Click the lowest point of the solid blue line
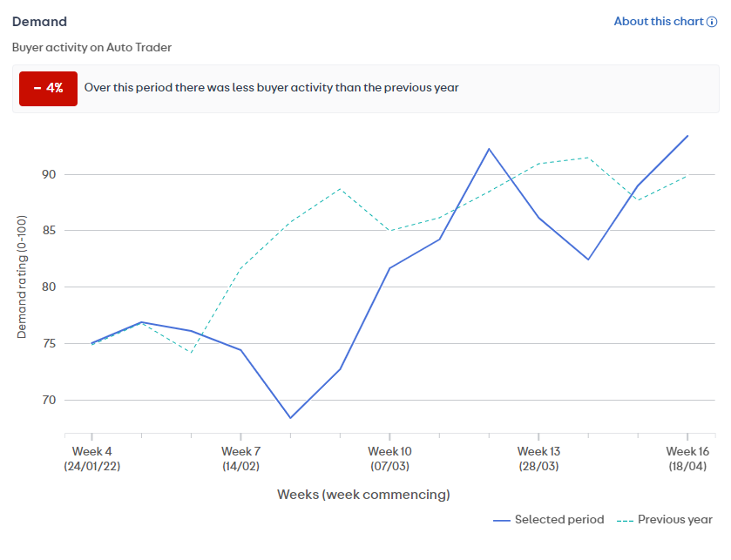Screen dimensions: 731x560 (290, 418)
